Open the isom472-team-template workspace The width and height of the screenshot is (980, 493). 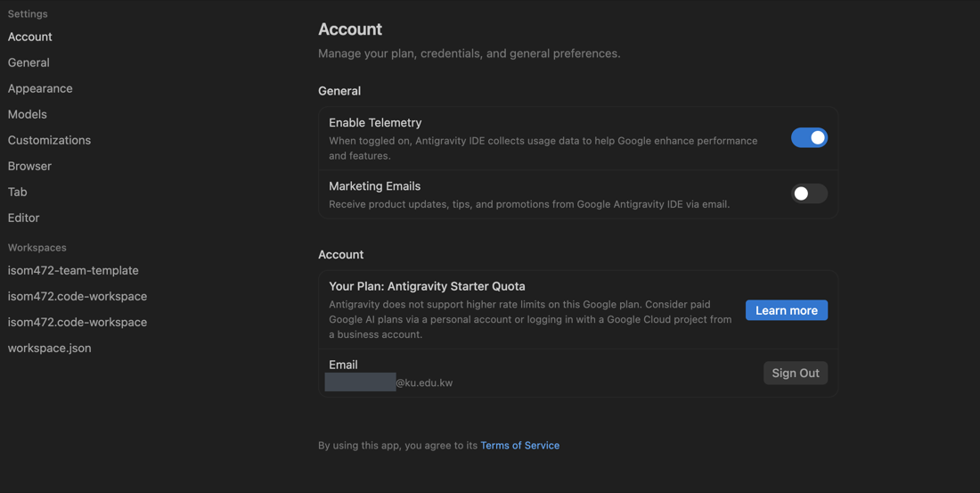coord(73,270)
